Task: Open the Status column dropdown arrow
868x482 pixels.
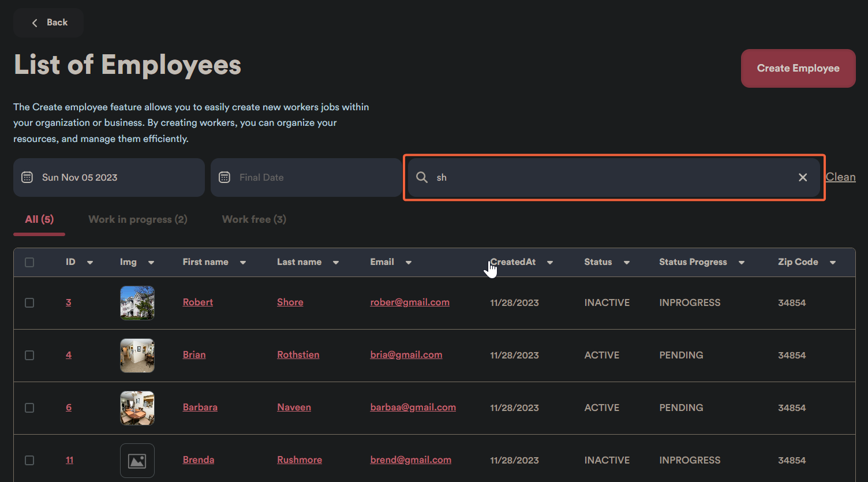Action: [626, 263]
